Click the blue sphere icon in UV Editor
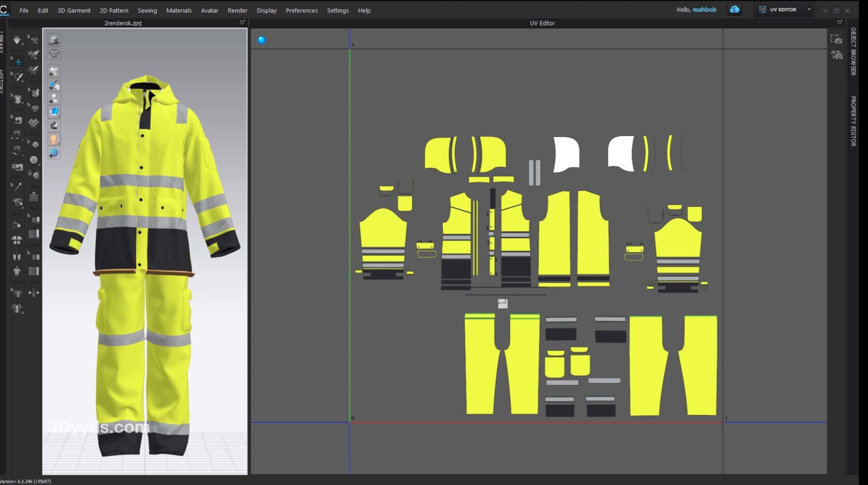The width and height of the screenshot is (868, 485). [262, 40]
